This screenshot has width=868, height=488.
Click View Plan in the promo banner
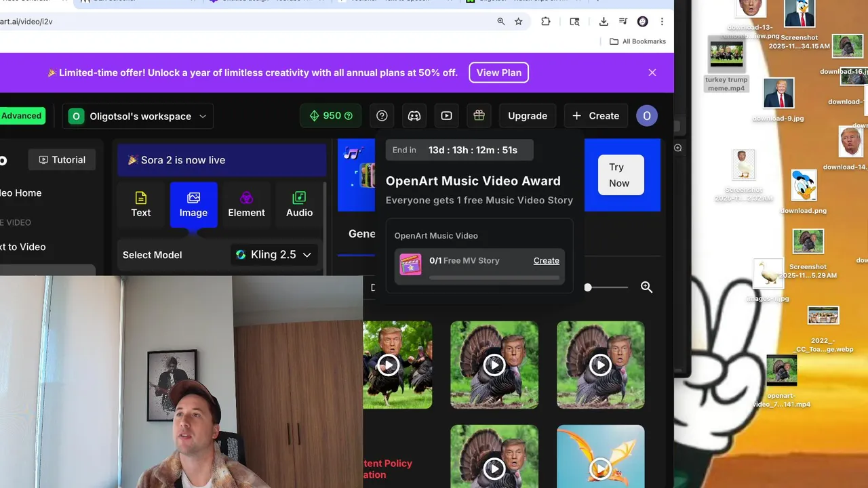point(498,73)
